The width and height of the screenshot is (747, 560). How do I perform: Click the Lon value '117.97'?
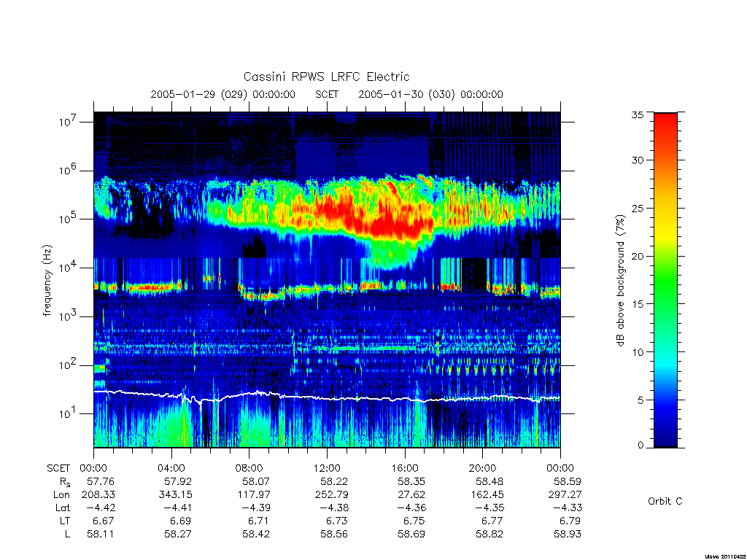point(254,495)
